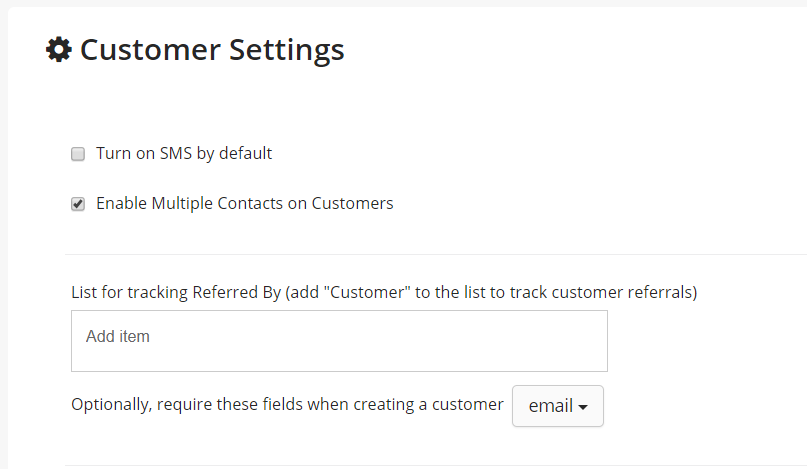Click the word Customer in the page title
The height and width of the screenshot is (469, 807).
[x=150, y=50]
